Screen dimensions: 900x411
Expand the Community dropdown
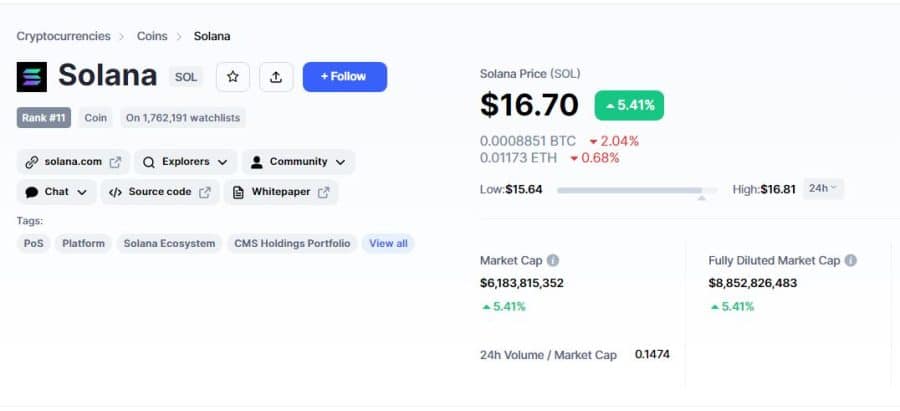click(x=298, y=162)
